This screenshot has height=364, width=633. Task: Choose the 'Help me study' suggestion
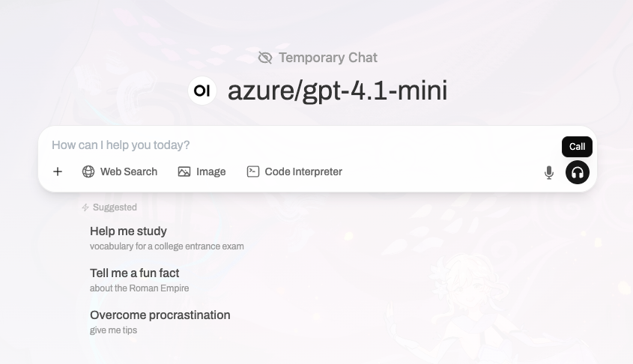(x=167, y=238)
